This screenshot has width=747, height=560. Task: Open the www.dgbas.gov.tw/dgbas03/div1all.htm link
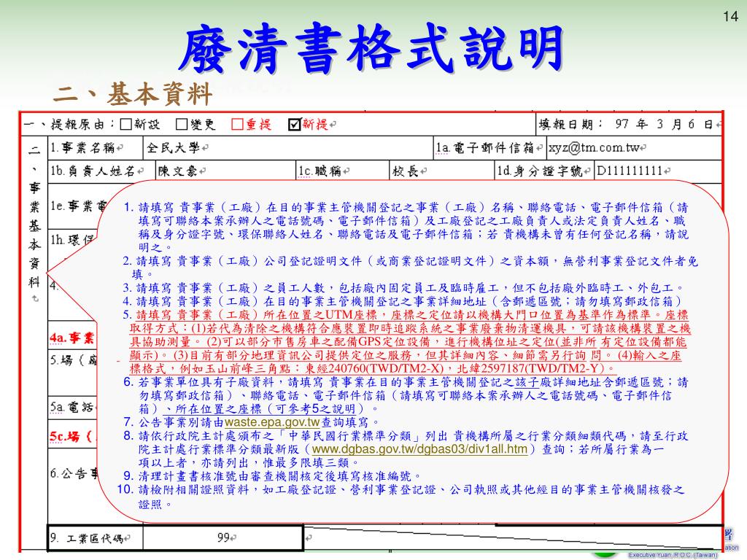[x=419, y=449]
